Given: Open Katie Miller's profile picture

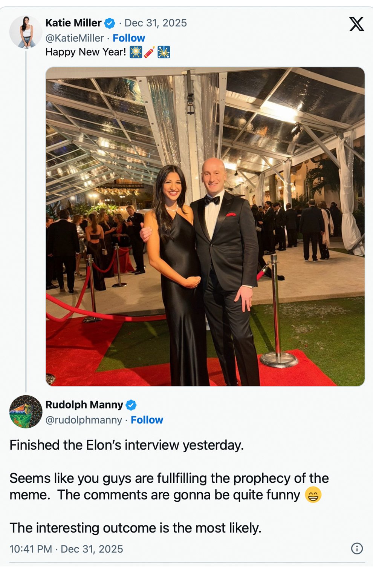Looking at the screenshot, I should coord(26,32).
